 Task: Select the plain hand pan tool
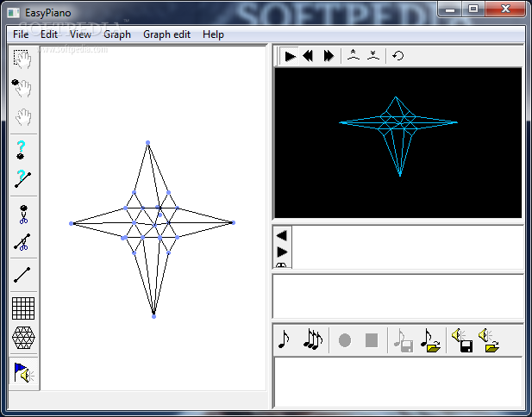tap(22, 117)
